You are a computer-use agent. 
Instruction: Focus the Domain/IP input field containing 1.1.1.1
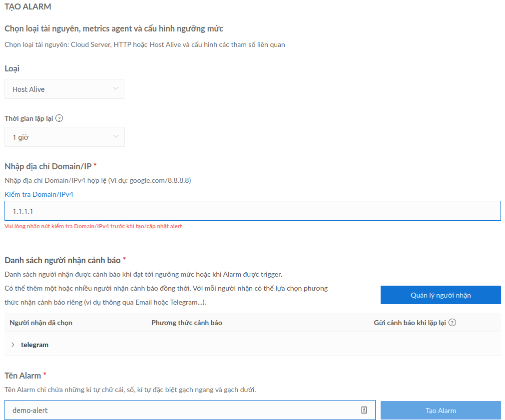[x=253, y=211]
